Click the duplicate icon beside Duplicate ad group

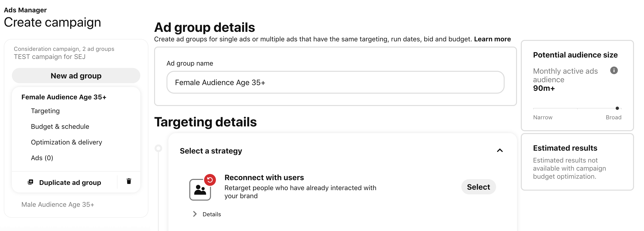pyautogui.click(x=30, y=182)
